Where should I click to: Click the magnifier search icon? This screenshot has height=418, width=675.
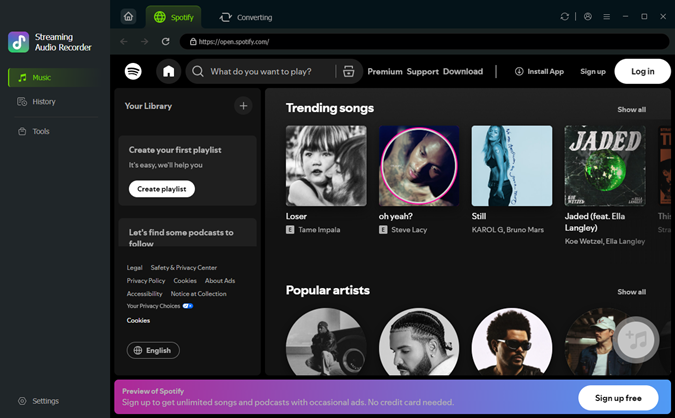(x=198, y=71)
